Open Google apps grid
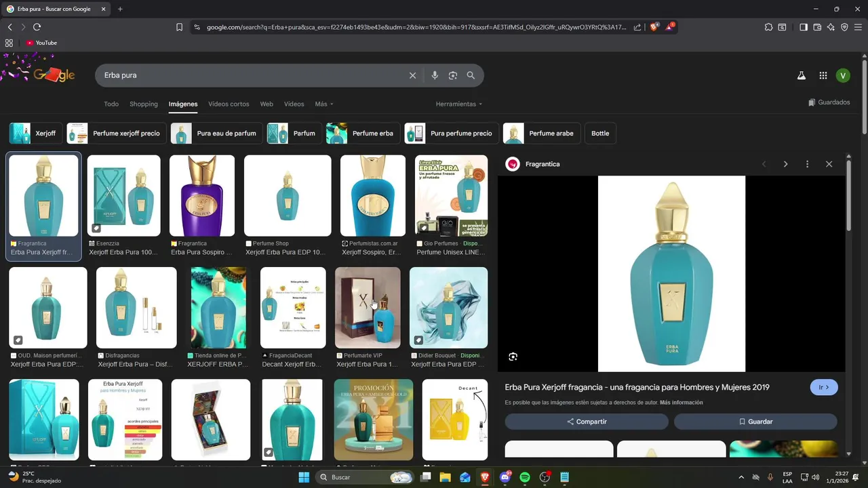Image resolution: width=868 pixels, height=488 pixels. coord(823,76)
